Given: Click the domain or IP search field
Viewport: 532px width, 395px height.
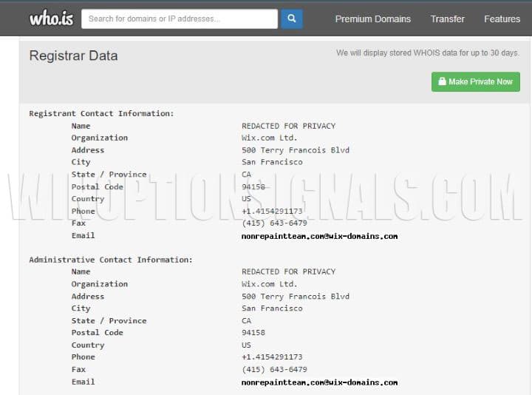Looking at the screenshot, I should 180,18.
